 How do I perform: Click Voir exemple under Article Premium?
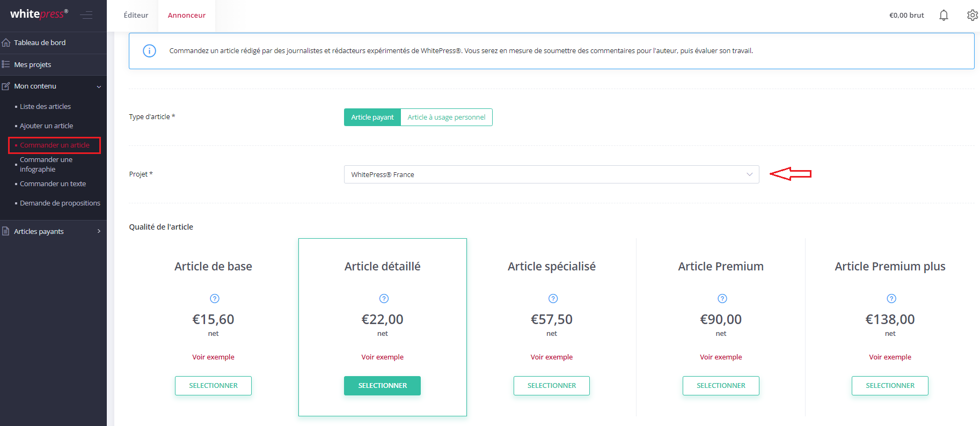point(720,357)
